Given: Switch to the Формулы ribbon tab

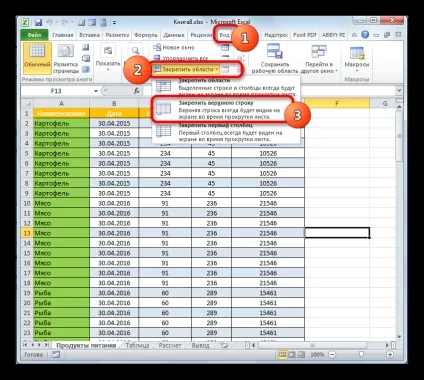Looking at the screenshot, I should pos(146,35).
